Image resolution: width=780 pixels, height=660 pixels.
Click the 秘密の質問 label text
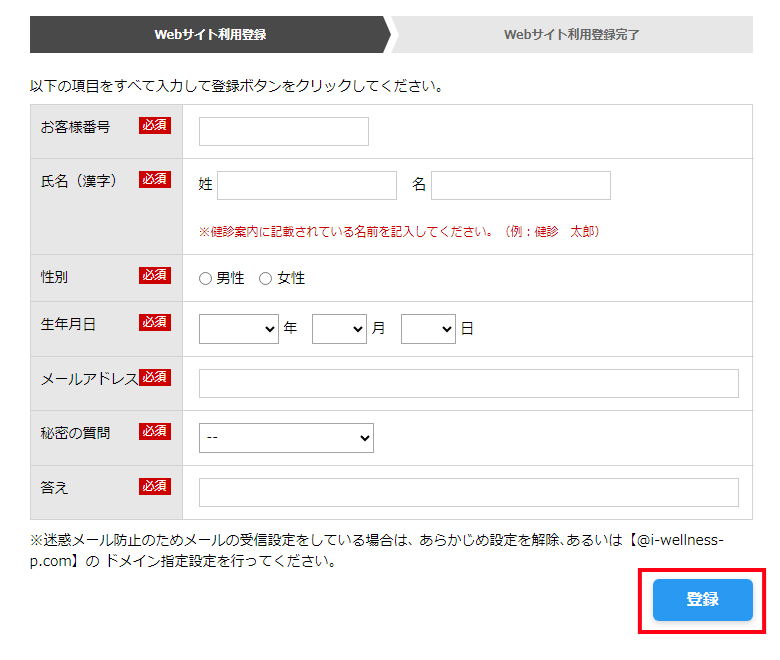pyautogui.click(x=75, y=433)
